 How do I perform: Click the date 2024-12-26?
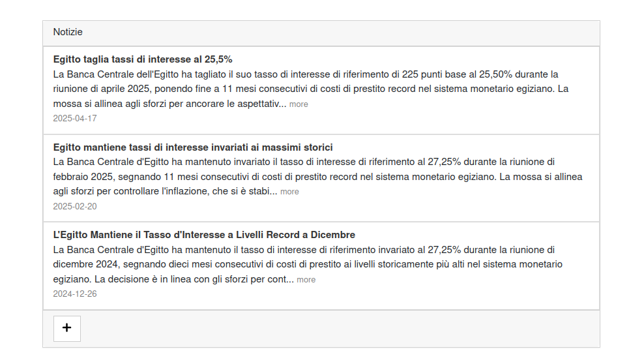(75, 294)
